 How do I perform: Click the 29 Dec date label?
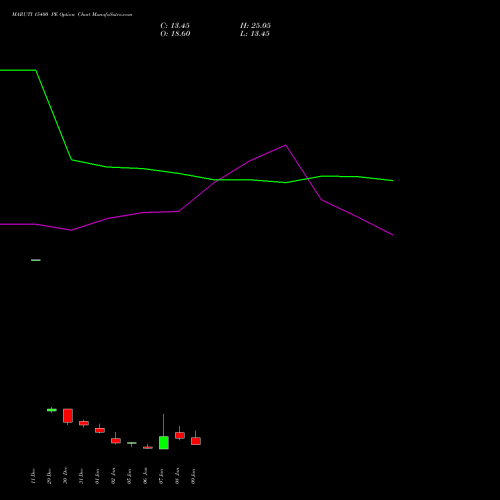pyautogui.click(x=49, y=476)
